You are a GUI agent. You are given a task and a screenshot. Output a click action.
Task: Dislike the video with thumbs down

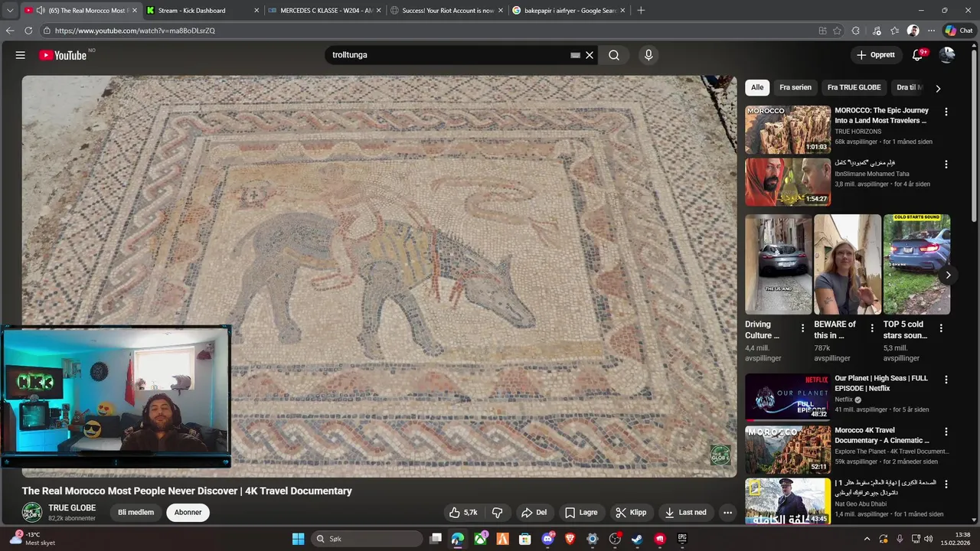498,513
